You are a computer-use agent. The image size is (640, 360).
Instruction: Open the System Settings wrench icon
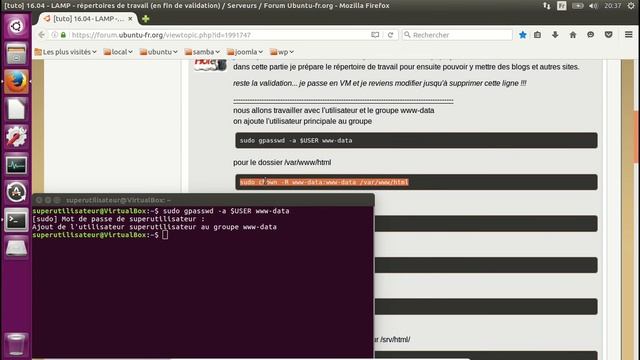coord(16,137)
